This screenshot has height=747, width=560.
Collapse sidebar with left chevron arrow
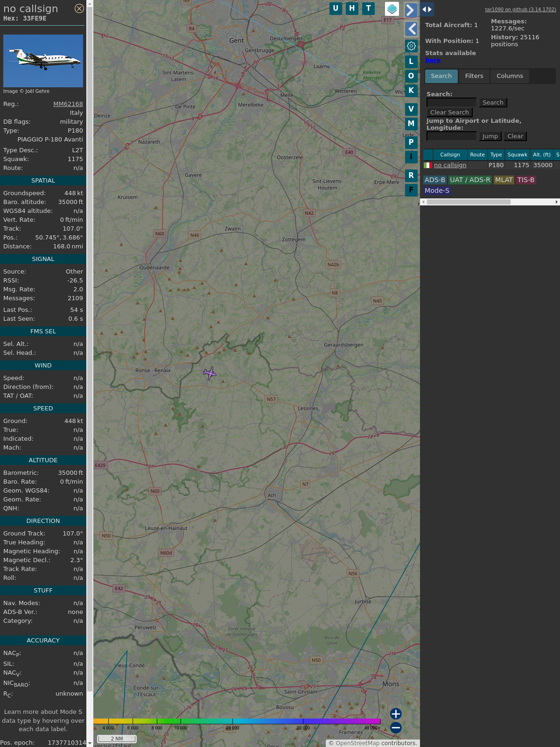[411, 29]
